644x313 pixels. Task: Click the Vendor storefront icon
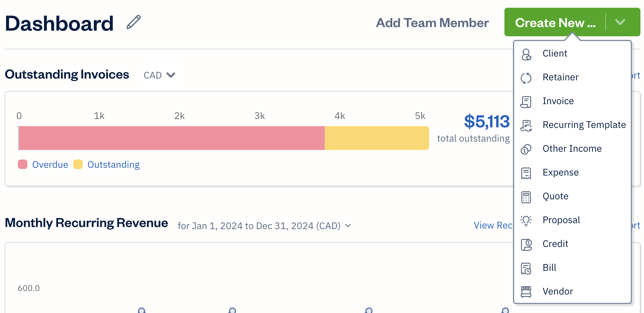[526, 292]
